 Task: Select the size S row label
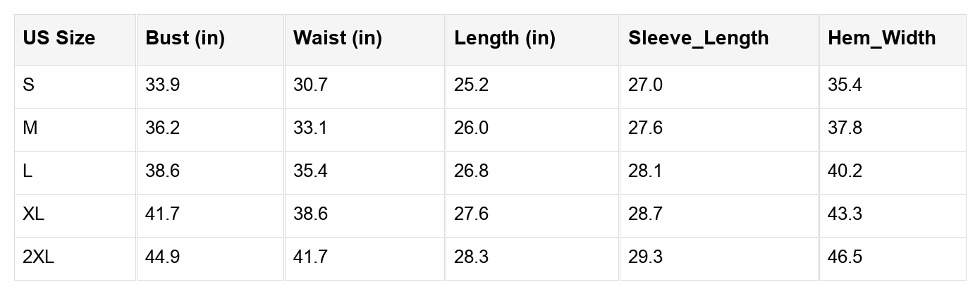pyautogui.click(x=29, y=85)
